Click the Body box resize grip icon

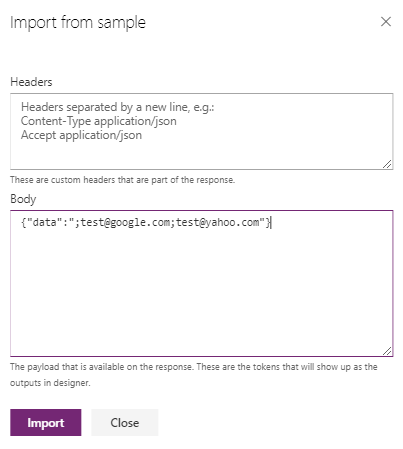click(387, 351)
